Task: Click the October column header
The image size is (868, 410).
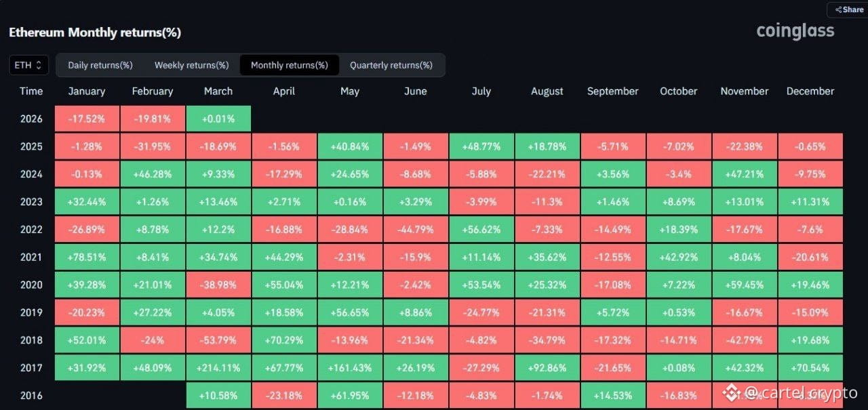Action: 679,91
